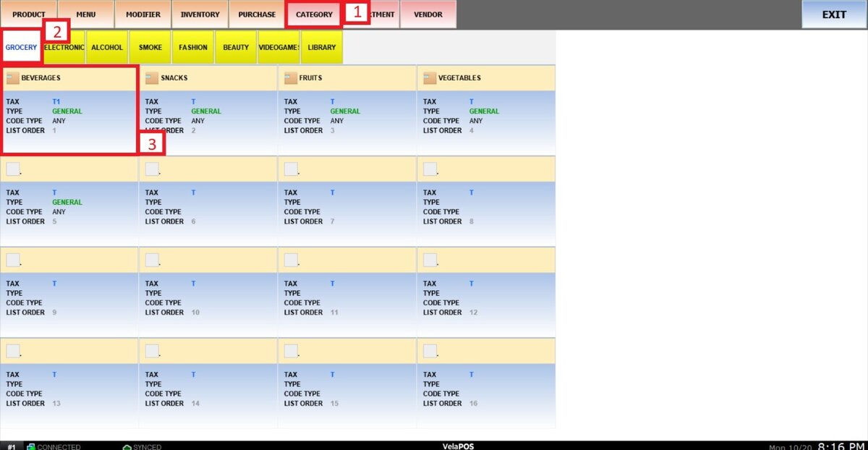Click the #1 station indicator in status bar

[x=12, y=447]
